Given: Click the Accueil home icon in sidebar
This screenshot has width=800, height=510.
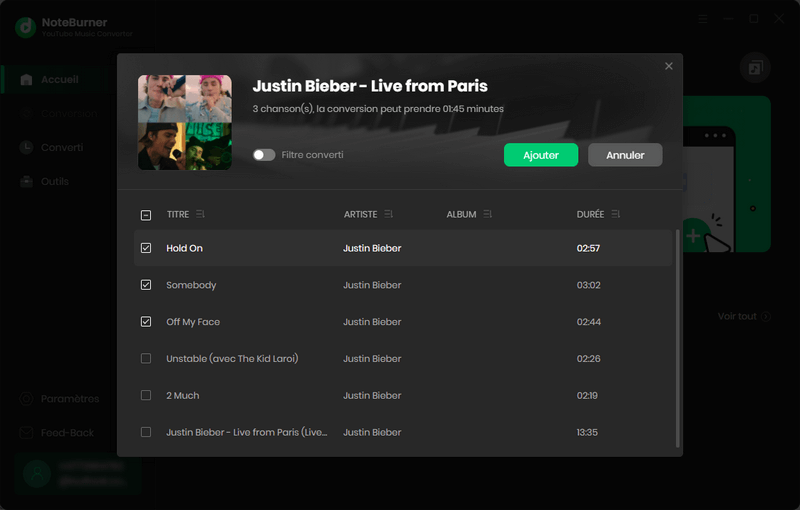Looking at the screenshot, I should pyautogui.click(x=26, y=80).
